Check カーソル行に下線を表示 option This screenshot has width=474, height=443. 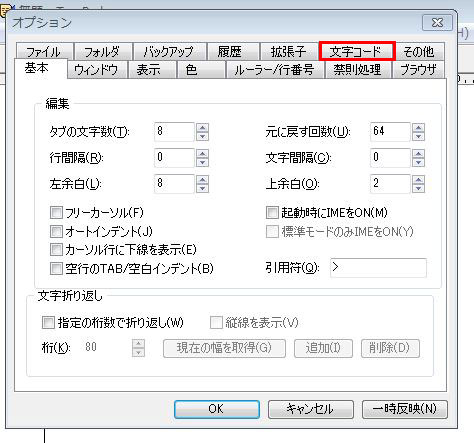coord(56,249)
